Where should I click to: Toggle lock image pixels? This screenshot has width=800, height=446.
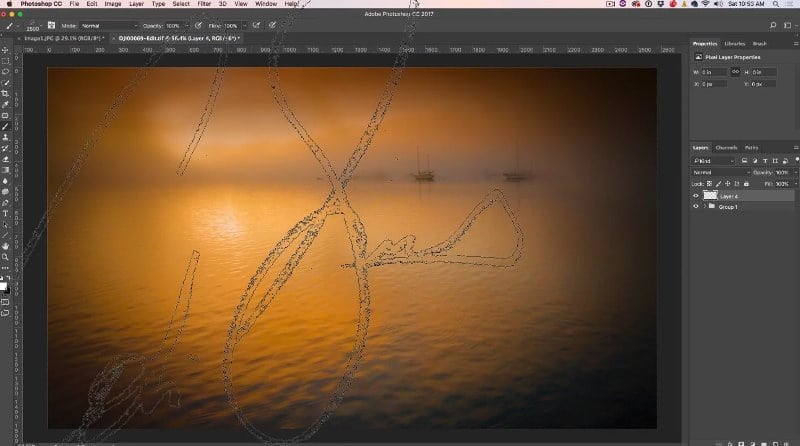tap(718, 184)
